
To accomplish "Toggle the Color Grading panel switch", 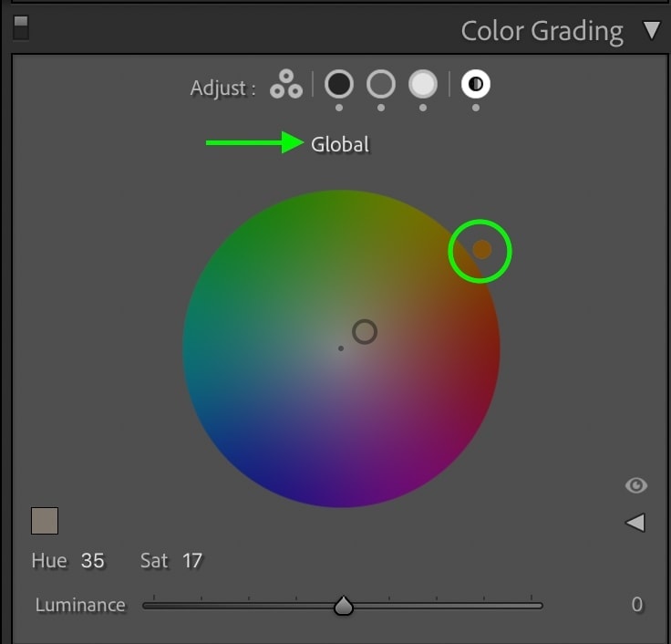I will 21,27.
